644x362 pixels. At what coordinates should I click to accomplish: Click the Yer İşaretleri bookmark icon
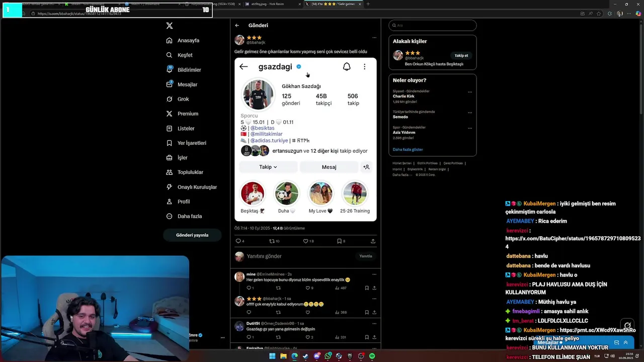click(170, 143)
